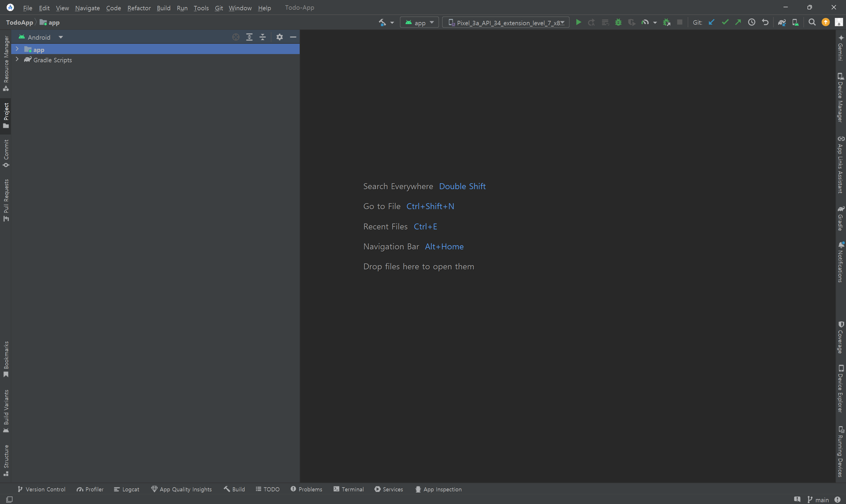
Task: Open the Terminal tab
Action: point(348,489)
